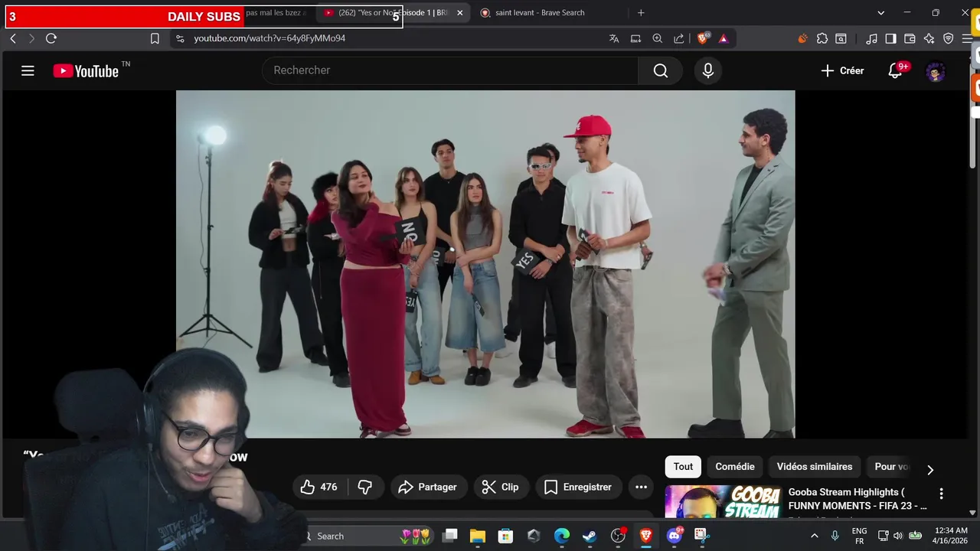The width and height of the screenshot is (980, 551).
Task: Show next filter chips with right arrow
Action: [x=930, y=470]
